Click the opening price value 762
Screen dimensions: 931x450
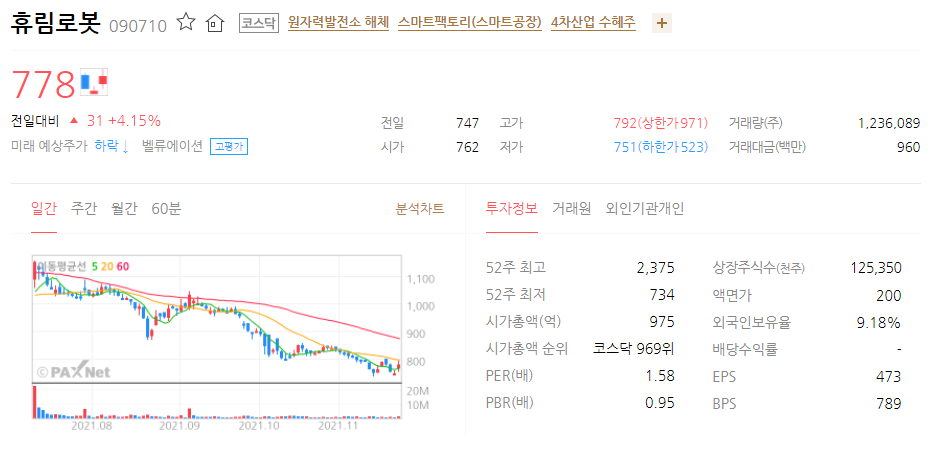(467, 147)
